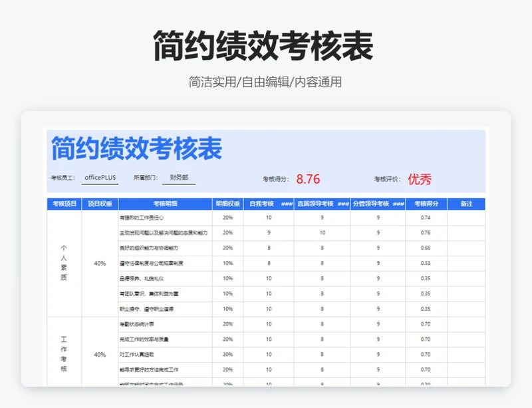Select the 明细权重 column header

click(x=227, y=204)
